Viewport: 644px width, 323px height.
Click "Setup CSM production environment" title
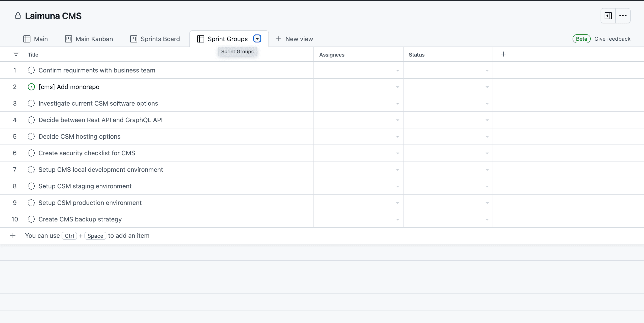[x=90, y=203]
